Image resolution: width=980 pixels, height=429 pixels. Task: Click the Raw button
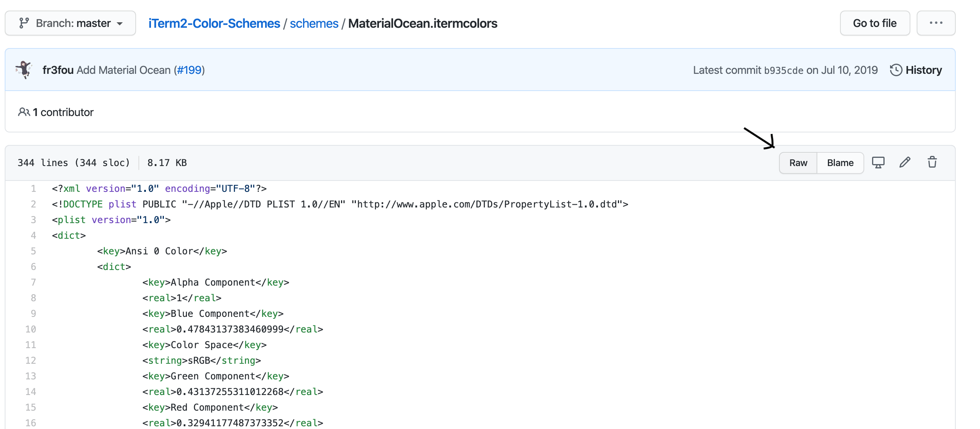[x=798, y=163]
